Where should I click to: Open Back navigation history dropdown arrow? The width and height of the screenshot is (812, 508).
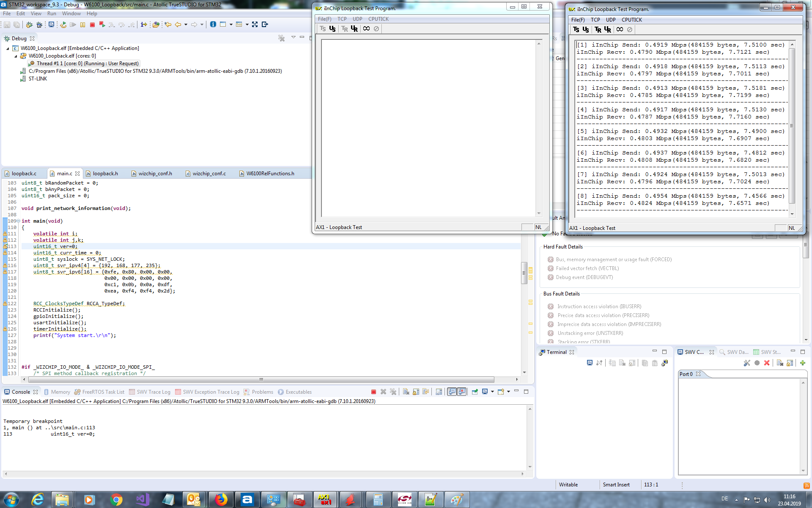click(x=186, y=25)
